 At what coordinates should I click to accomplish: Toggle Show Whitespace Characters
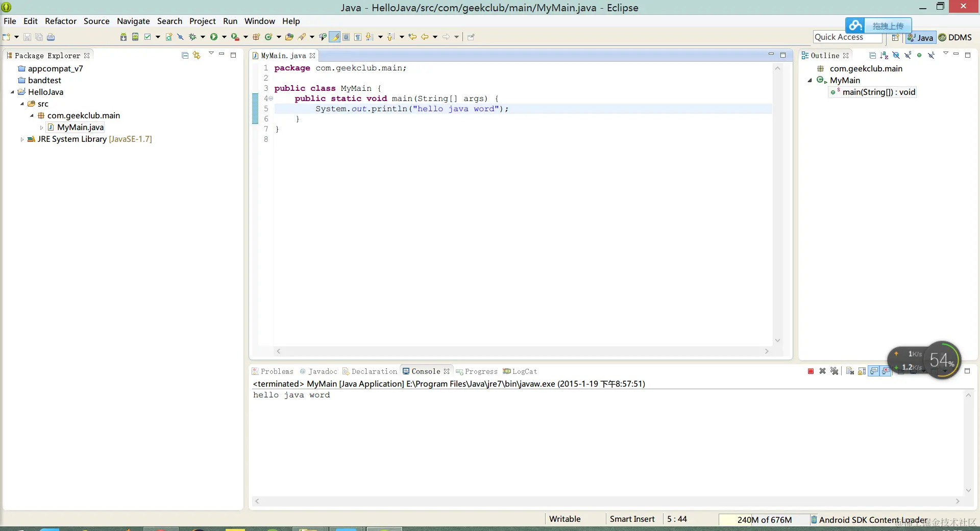point(358,37)
